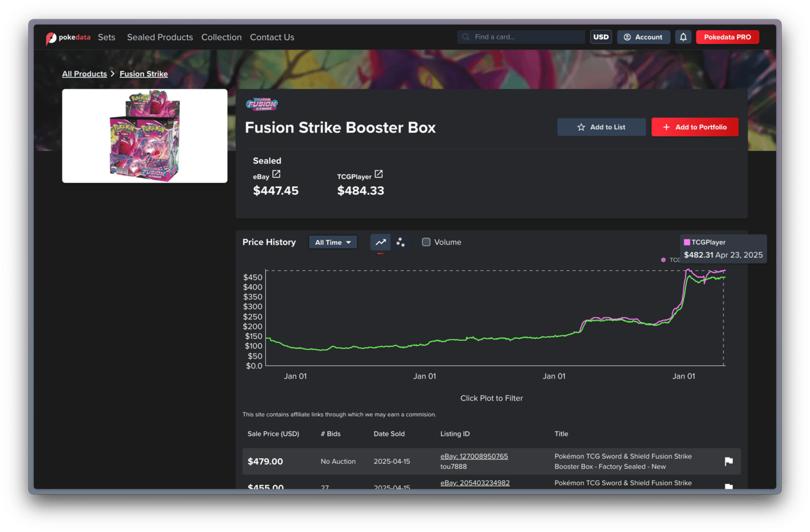
Task: Click the TCGPlayer legend color marker in tooltip
Action: [687, 242]
